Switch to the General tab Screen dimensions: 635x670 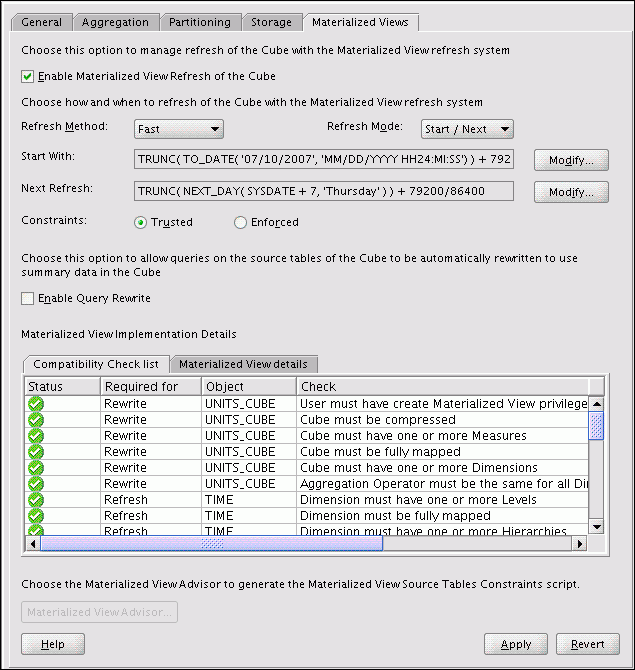41,22
